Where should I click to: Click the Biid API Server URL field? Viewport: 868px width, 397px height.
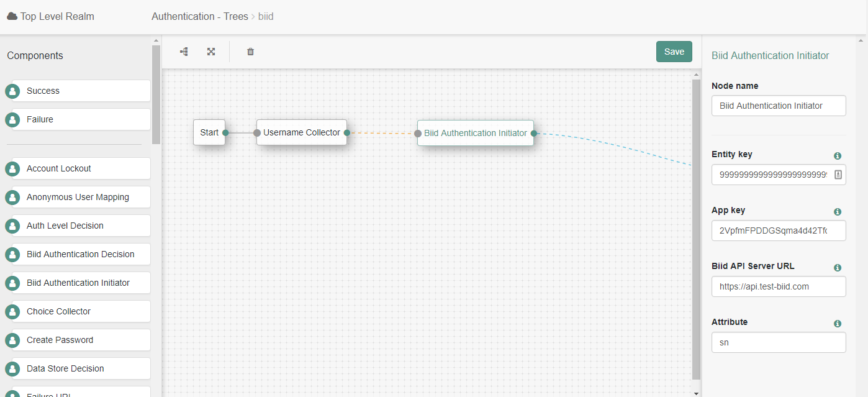pyautogui.click(x=779, y=286)
